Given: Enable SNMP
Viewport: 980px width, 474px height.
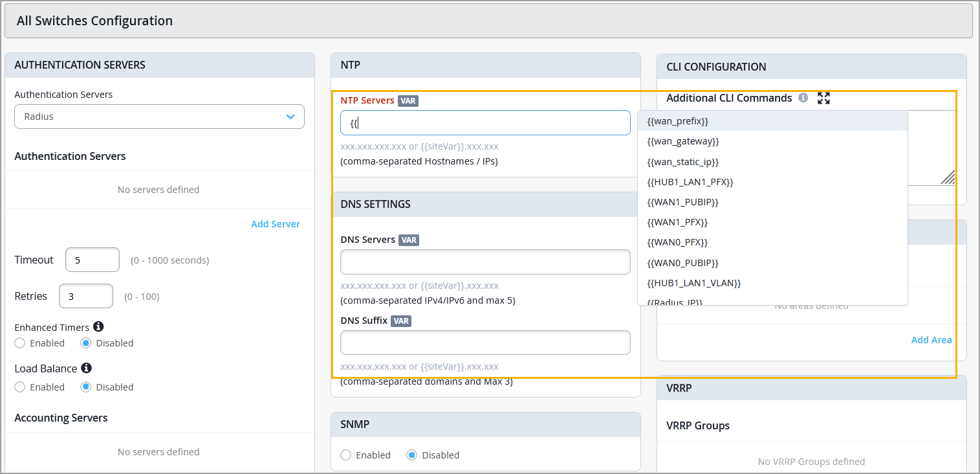Looking at the screenshot, I should [346, 455].
